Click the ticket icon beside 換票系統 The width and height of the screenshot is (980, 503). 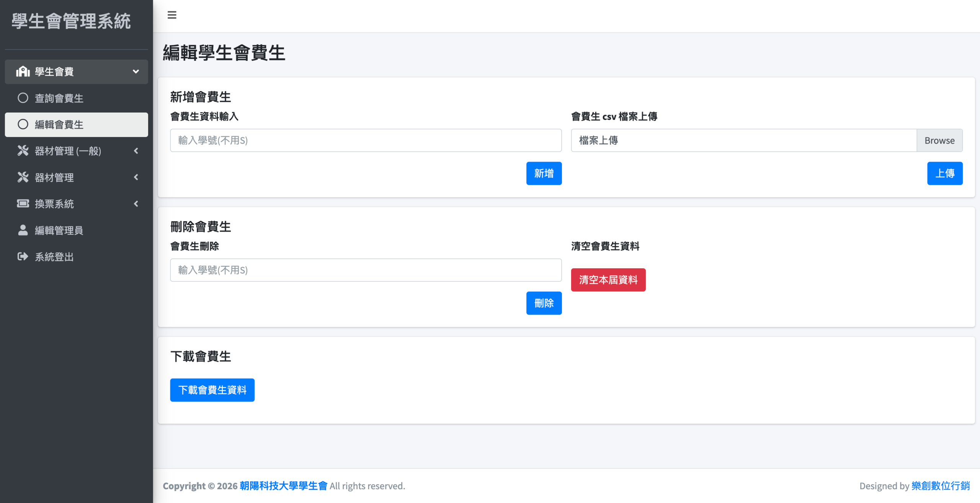tap(23, 204)
